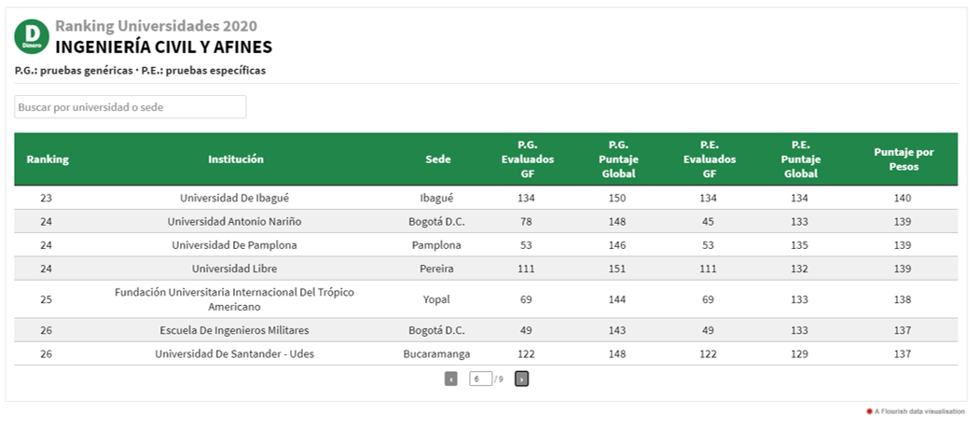Click Bogotá D.C. in Universidad Antonio Nariño row
The width and height of the screenshot is (980, 443).
pyautogui.click(x=437, y=222)
